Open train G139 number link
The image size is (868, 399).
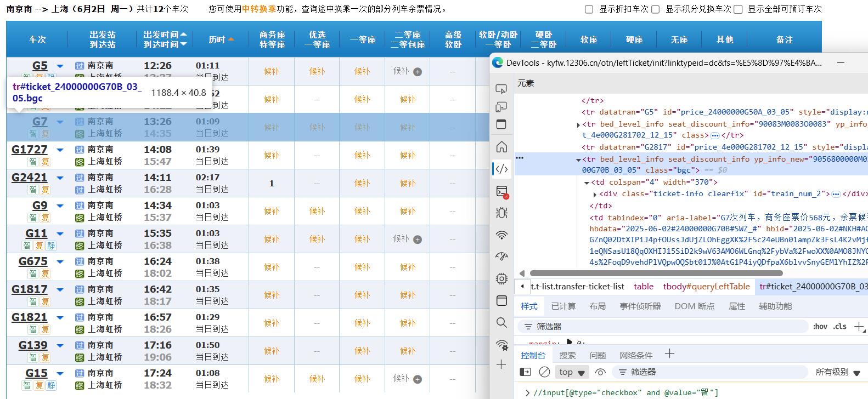[33, 345]
